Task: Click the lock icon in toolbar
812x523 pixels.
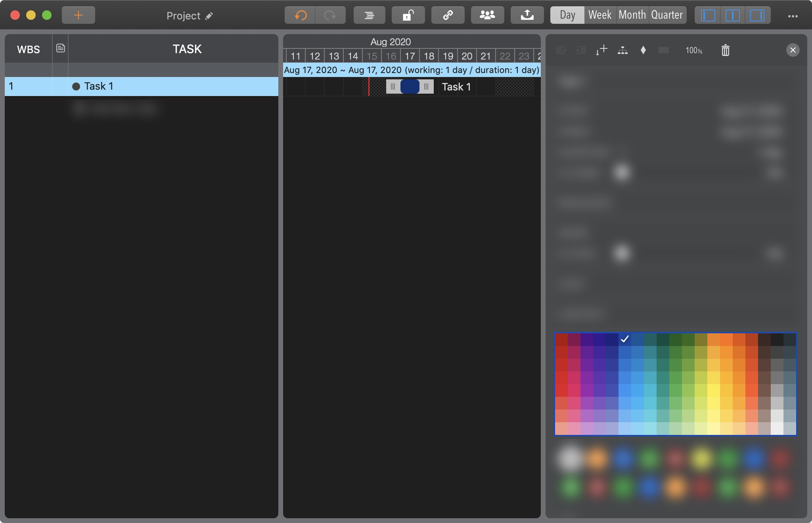Action: click(408, 15)
